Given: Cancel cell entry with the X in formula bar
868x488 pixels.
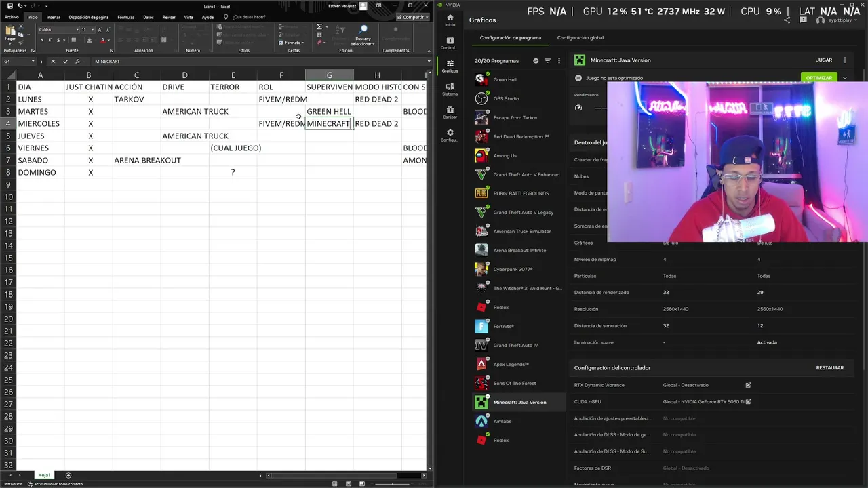Looking at the screenshot, I should [x=53, y=62].
